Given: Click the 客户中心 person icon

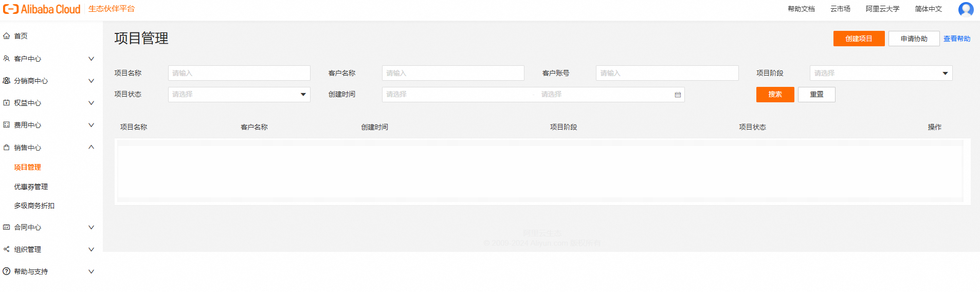Looking at the screenshot, I should coord(7,59).
